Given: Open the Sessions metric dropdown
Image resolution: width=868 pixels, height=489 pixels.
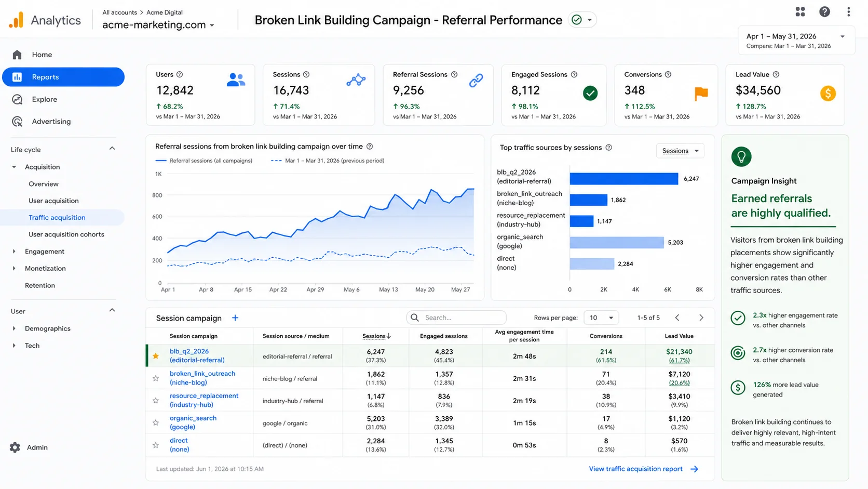Looking at the screenshot, I should pyautogui.click(x=680, y=151).
